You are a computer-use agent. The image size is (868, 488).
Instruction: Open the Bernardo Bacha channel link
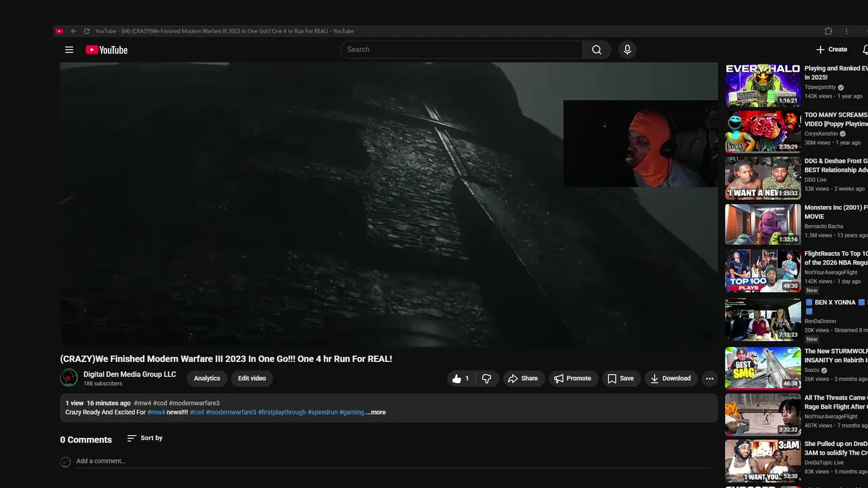pos(824,226)
